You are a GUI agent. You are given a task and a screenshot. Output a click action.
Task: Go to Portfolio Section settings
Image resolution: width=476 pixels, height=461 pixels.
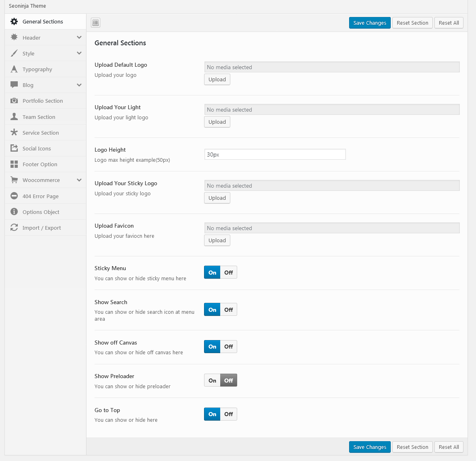[x=46, y=101]
